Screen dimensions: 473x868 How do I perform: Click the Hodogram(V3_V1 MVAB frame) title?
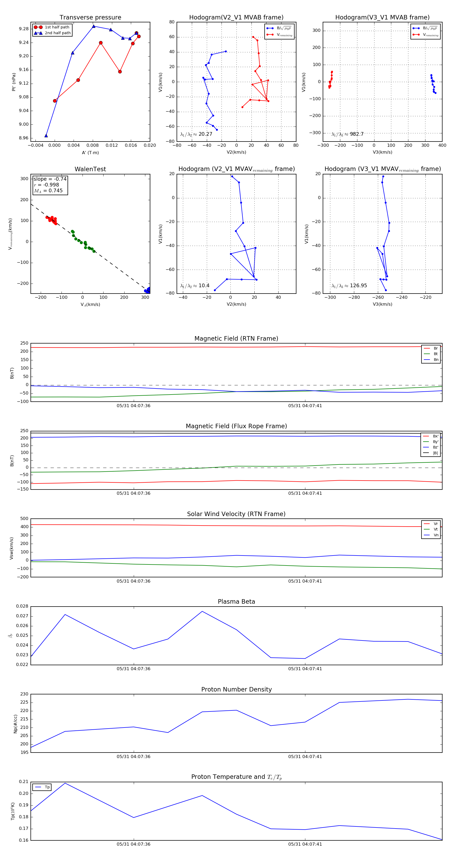(x=382, y=18)
